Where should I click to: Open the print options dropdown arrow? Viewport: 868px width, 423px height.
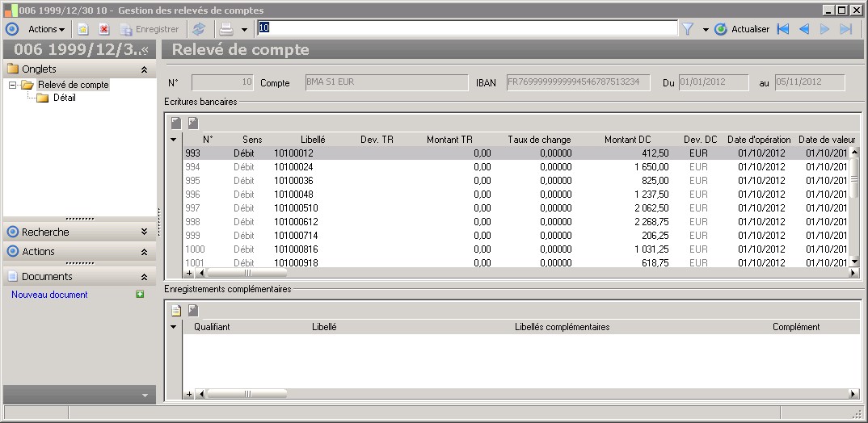tap(244, 30)
